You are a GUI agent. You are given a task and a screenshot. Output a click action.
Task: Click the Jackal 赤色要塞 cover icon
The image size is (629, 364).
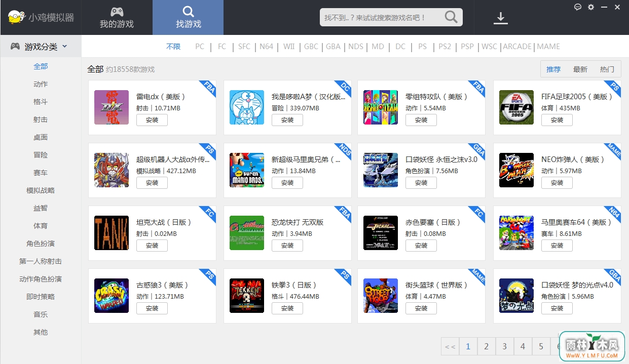coord(381,233)
